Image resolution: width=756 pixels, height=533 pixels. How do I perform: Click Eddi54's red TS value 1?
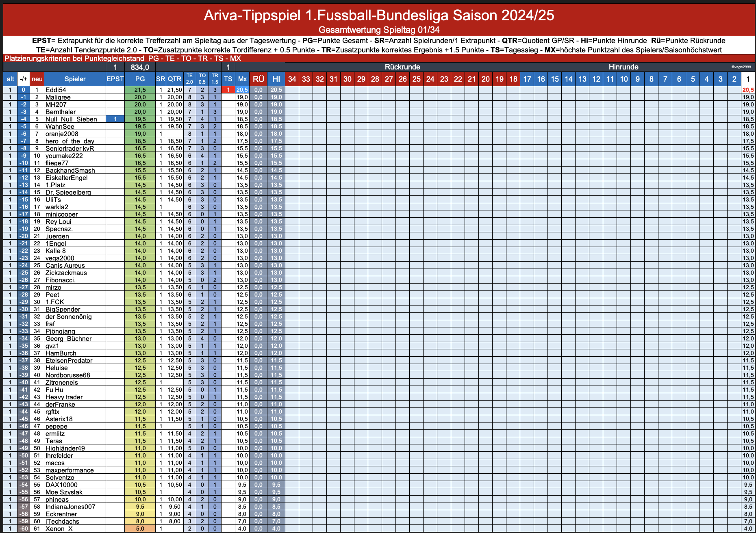click(x=228, y=90)
